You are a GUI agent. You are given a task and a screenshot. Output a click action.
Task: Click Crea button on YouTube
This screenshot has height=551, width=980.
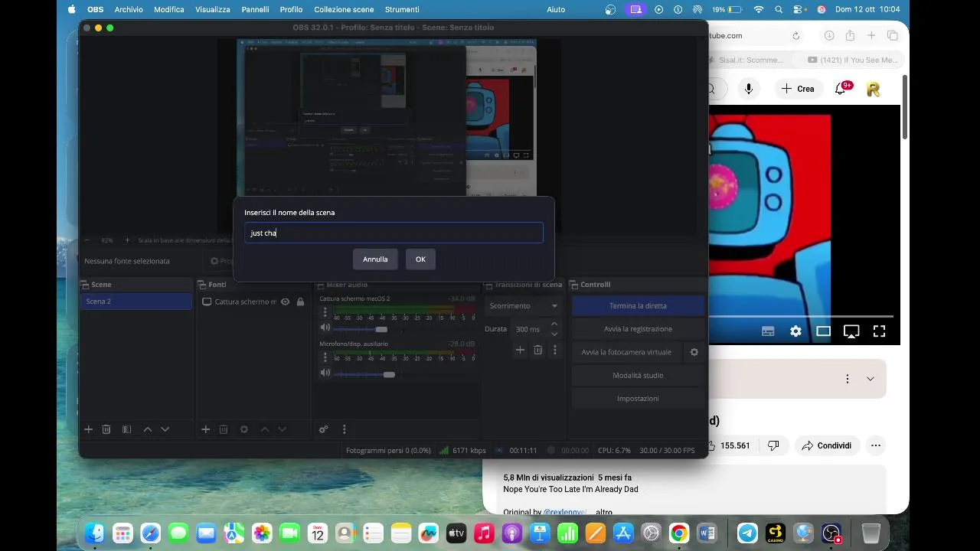click(798, 89)
